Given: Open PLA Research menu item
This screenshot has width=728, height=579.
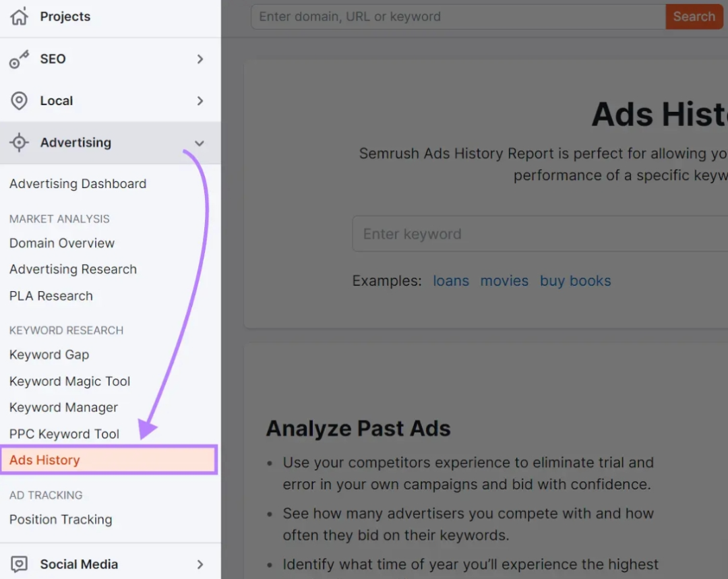Looking at the screenshot, I should [x=51, y=296].
